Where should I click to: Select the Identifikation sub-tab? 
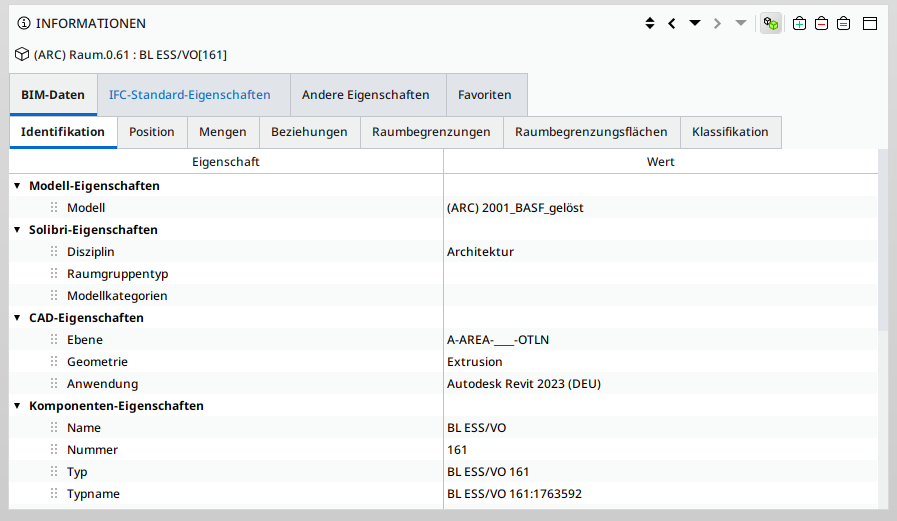click(x=63, y=132)
